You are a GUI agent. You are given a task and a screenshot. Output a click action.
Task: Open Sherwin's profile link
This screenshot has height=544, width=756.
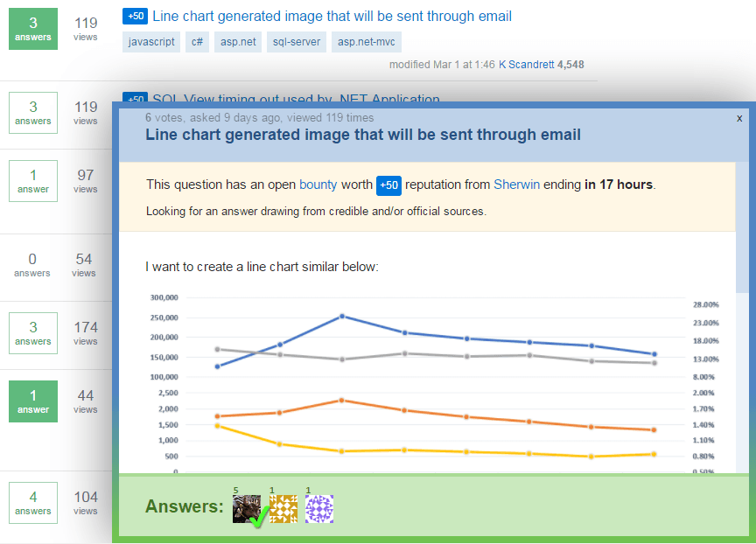click(x=516, y=185)
